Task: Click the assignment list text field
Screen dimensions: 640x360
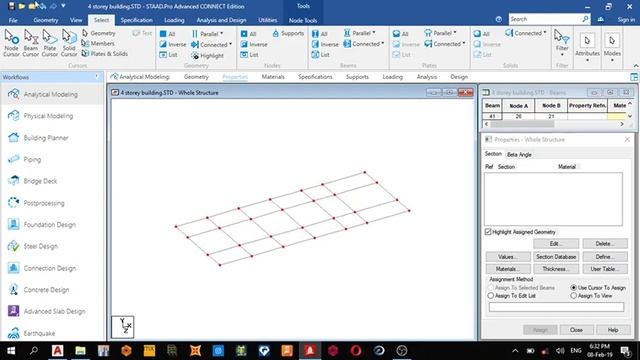Action: pyautogui.click(x=556, y=307)
